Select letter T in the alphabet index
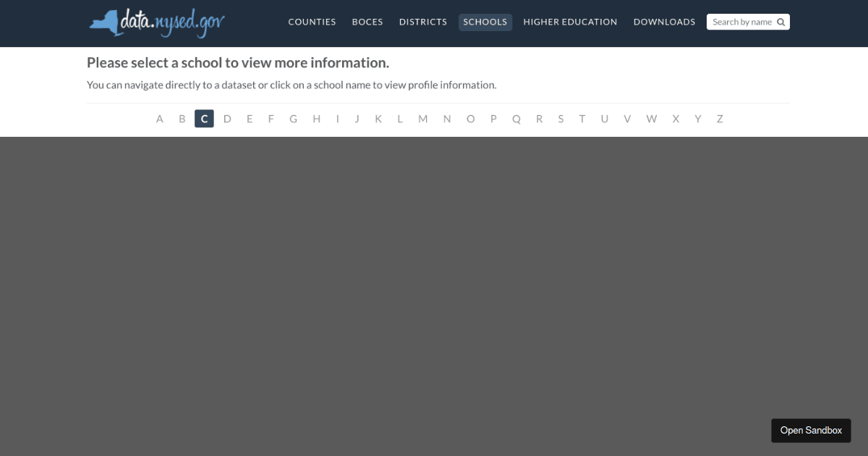Image resolution: width=868 pixels, height=456 pixels. click(582, 118)
